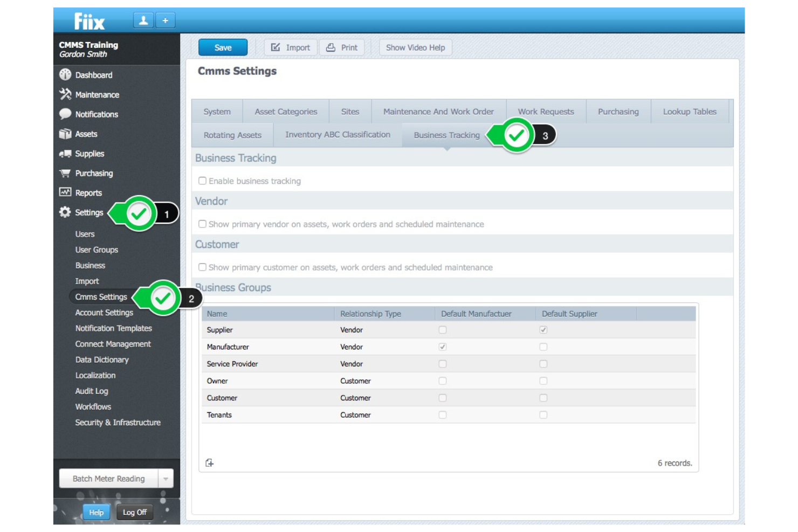Click the Save button
The image size is (798, 532).
[x=223, y=47]
